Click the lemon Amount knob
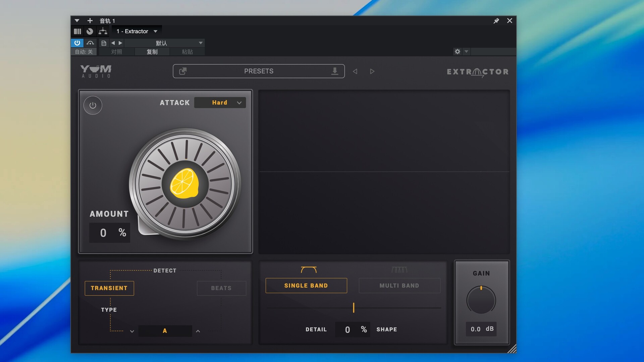The width and height of the screenshot is (644, 362). point(185,184)
